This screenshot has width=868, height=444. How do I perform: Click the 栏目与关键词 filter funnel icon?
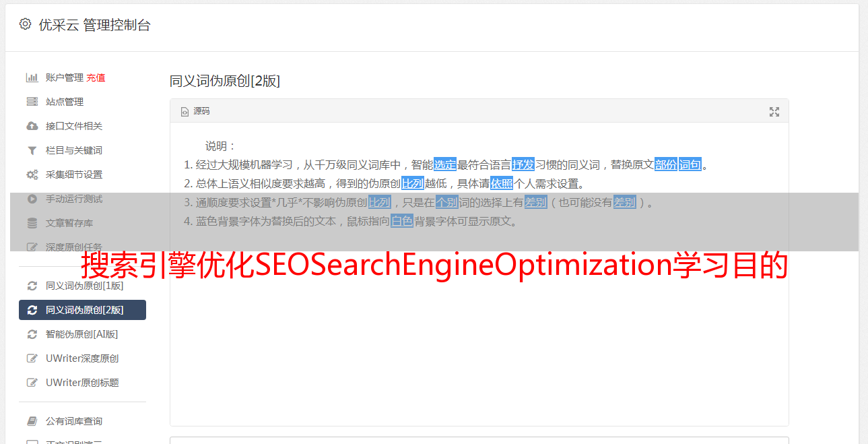click(32, 150)
